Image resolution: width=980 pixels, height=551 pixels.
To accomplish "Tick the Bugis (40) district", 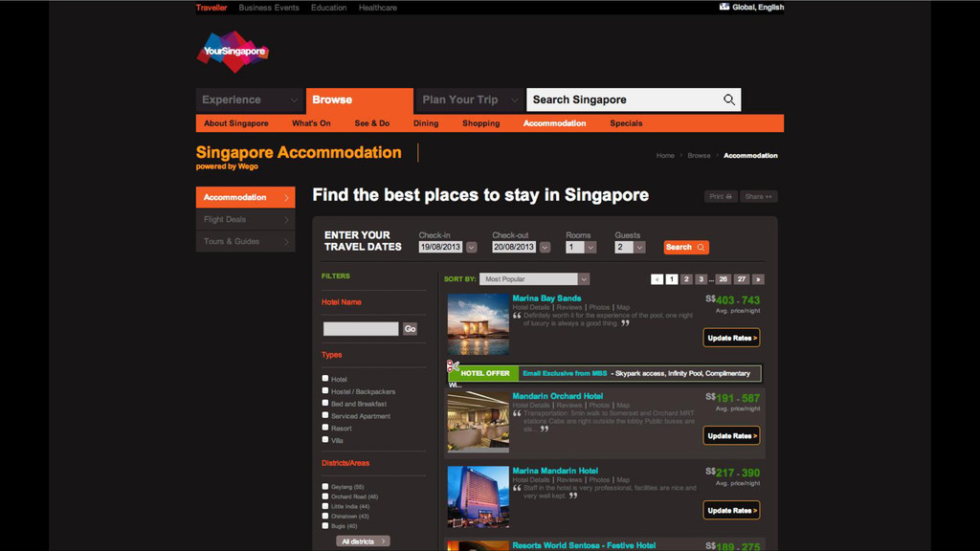I will (325, 525).
